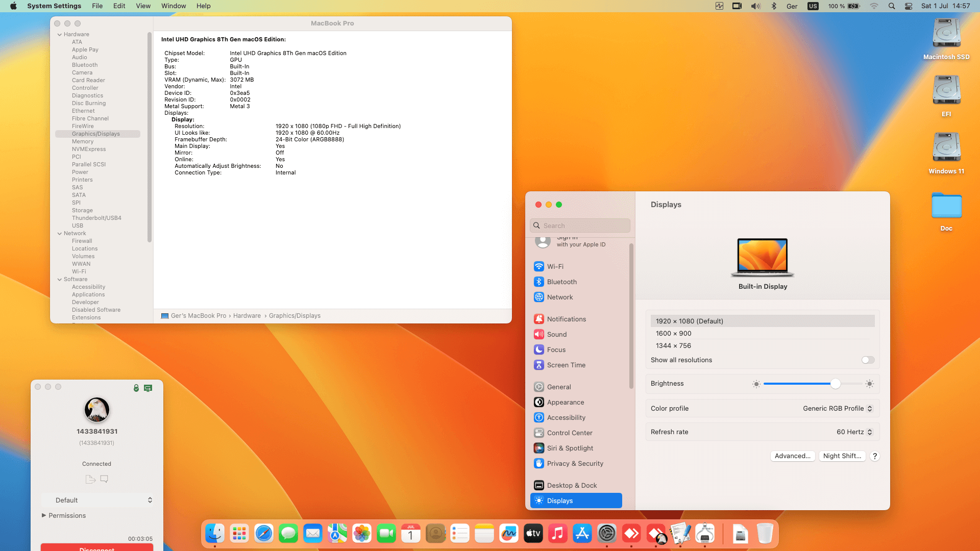Open App Store in the Dock
The width and height of the screenshot is (980, 551).
pos(582,534)
